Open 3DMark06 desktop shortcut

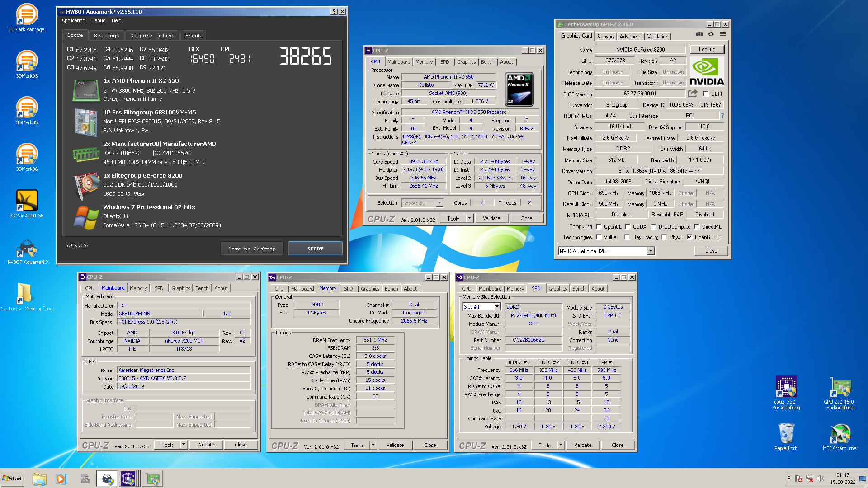(27, 158)
